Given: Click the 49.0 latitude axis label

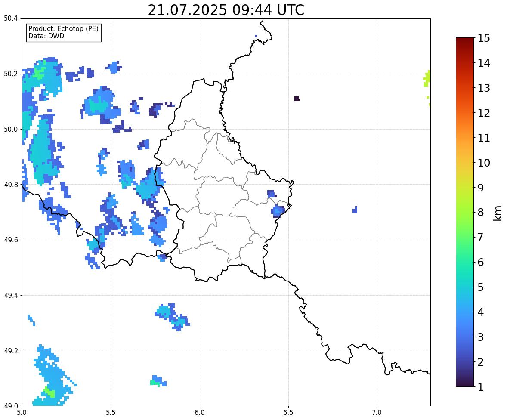Looking at the screenshot, I should tap(11, 406).
